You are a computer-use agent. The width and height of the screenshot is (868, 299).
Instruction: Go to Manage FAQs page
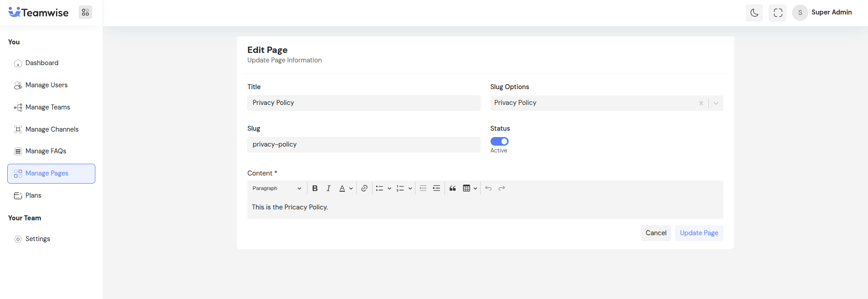(46, 151)
